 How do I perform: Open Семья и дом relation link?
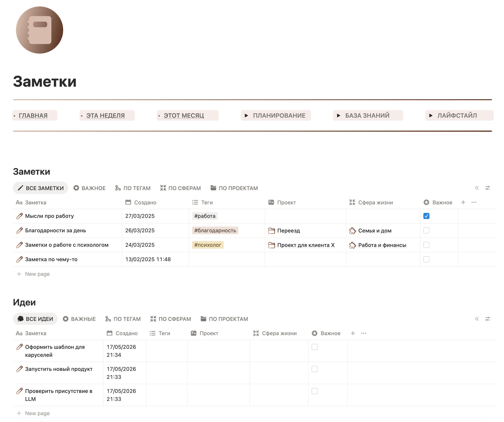(x=375, y=231)
